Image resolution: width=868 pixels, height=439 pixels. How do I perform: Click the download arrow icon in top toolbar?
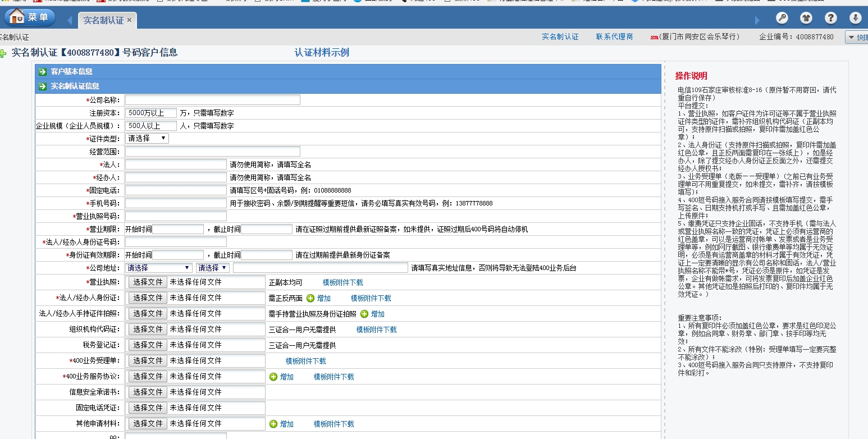point(855,18)
